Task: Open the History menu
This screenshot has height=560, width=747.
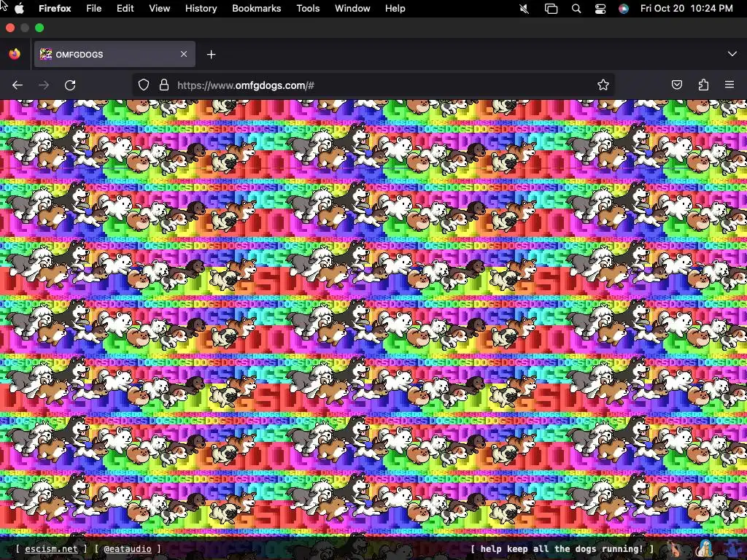Action: [201, 9]
